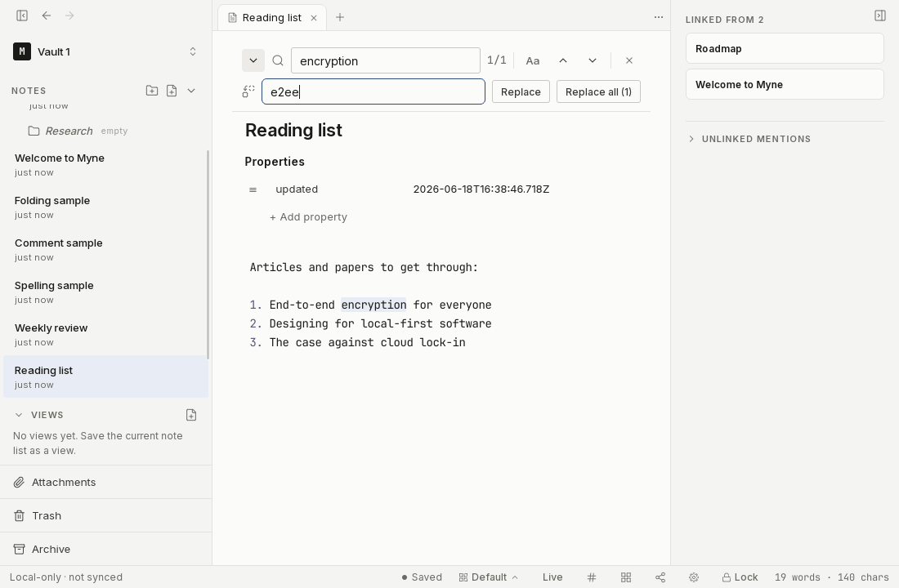Screen dimensions: 899x588
Task: Click the search magnifier icon
Action: 278,60
